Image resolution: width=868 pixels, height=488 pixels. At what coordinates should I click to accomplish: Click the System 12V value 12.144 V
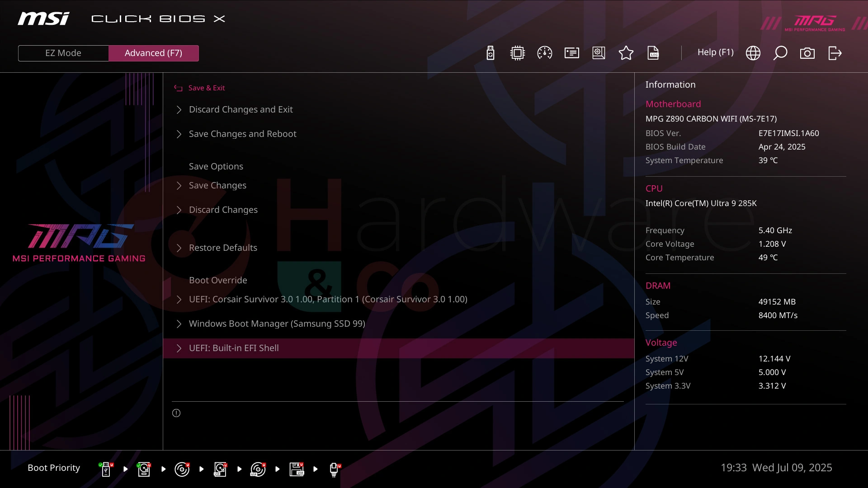774,359
